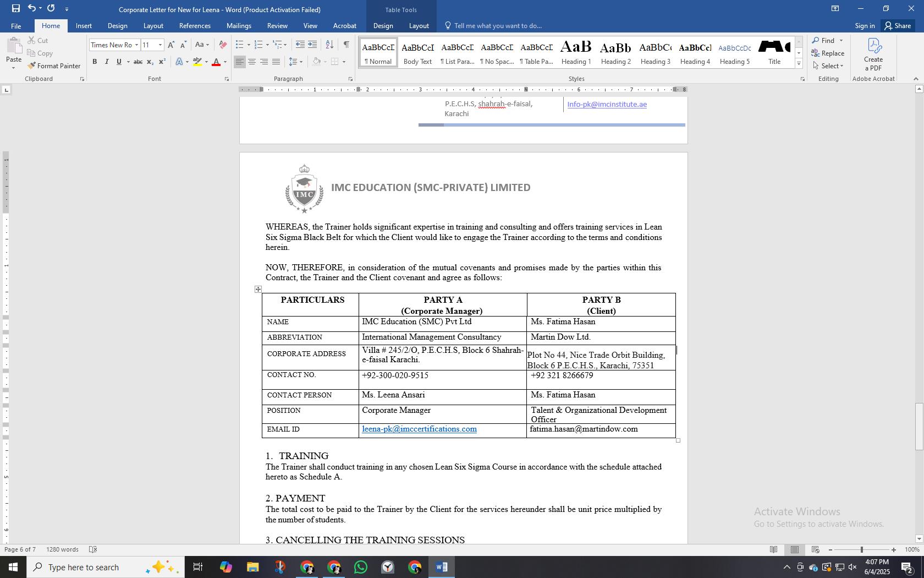Open WhatsApp from the taskbar

[361, 567]
